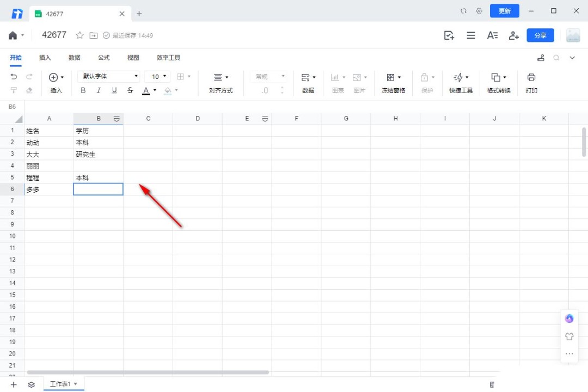588x392 pixels.
Task: Click the add collaborator icon
Action: [513, 35]
